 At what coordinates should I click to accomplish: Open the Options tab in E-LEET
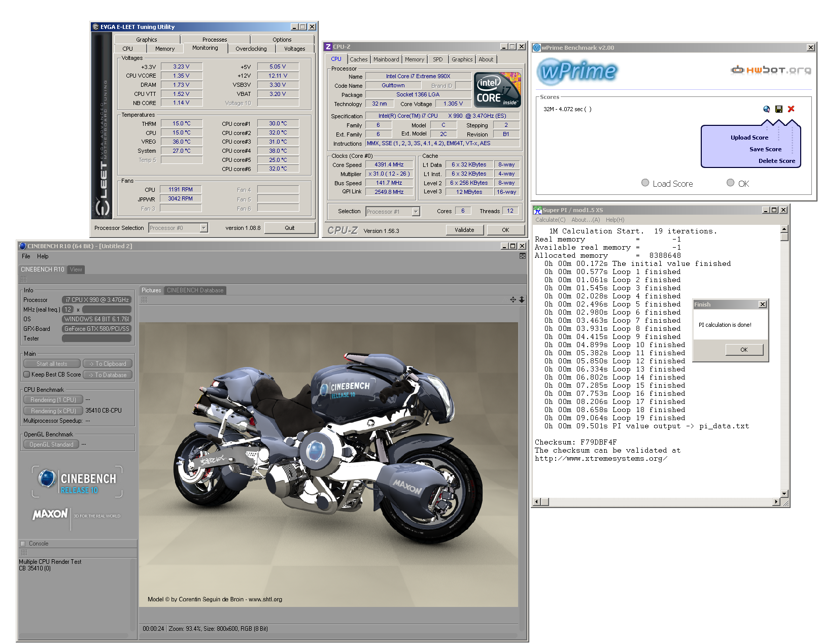point(282,40)
